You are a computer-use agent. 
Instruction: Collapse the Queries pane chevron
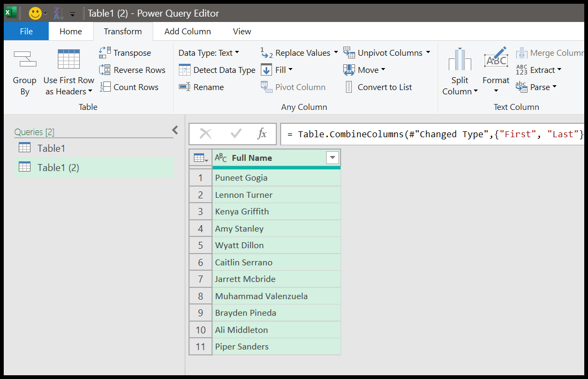175,130
